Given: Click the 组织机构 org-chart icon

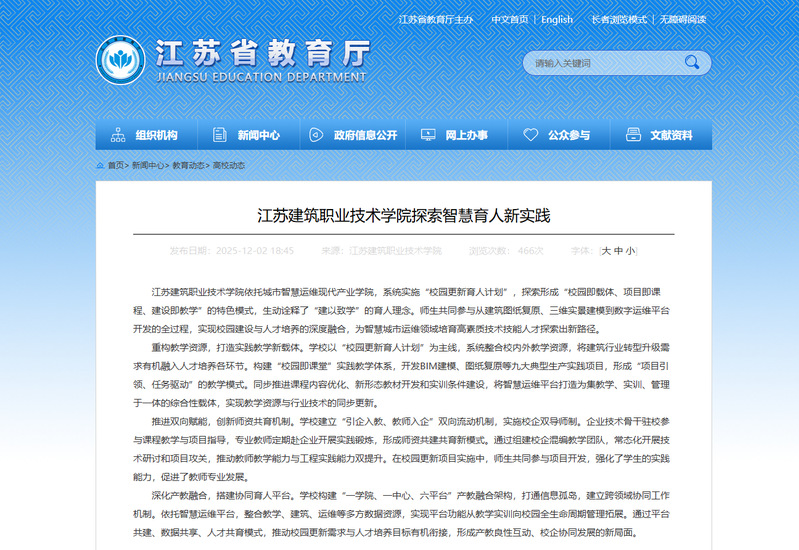Looking at the screenshot, I should pos(117,135).
